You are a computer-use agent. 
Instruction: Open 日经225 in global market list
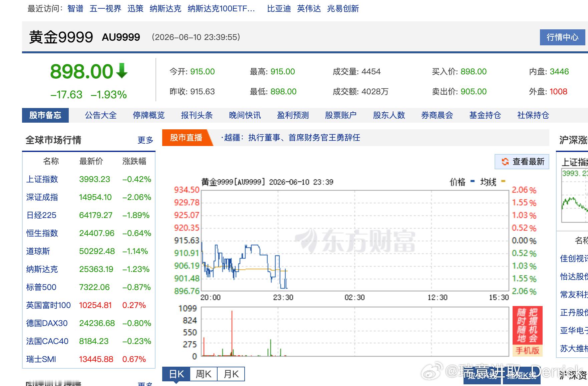click(x=41, y=215)
